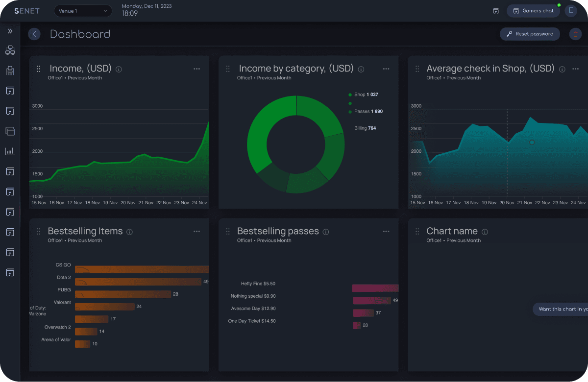Show info for Bestselling passes chart
Viewport: 588px width, 382px height.
pos(326,232)
